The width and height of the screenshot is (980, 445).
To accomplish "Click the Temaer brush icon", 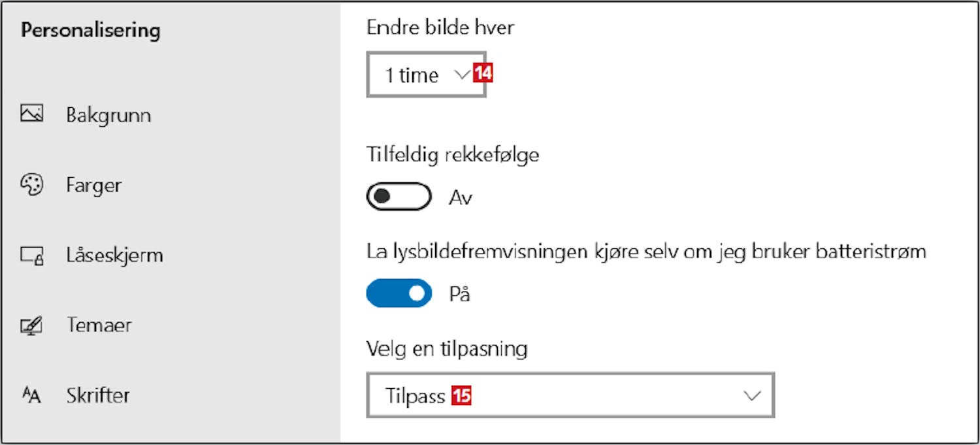I will click(31, 325).
